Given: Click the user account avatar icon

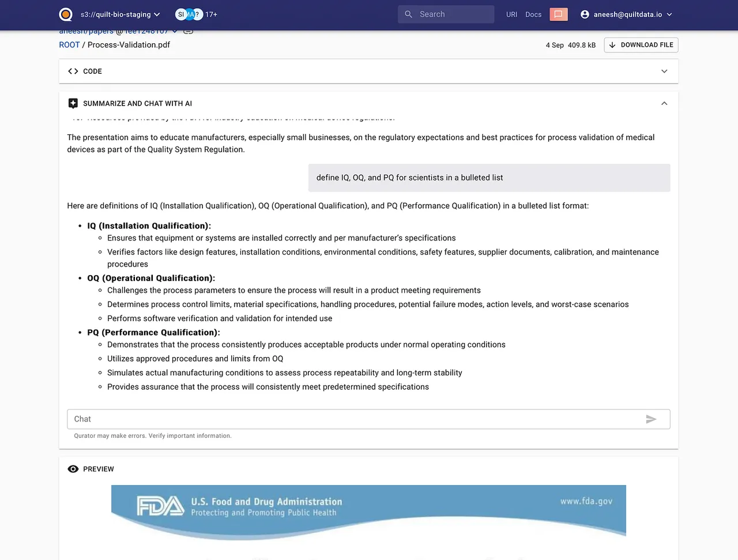Looking at the screenshot, I should [x=585, y=14].
